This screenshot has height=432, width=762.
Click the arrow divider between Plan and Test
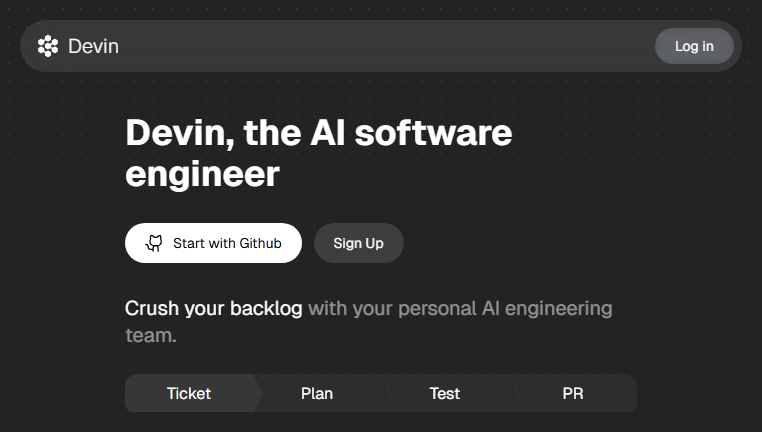[386, 393]
